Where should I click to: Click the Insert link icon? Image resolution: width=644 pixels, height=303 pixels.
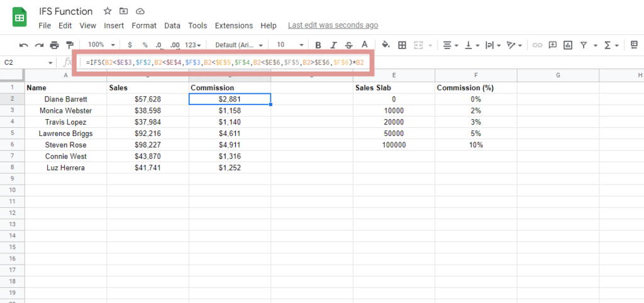tap(537, 45)
